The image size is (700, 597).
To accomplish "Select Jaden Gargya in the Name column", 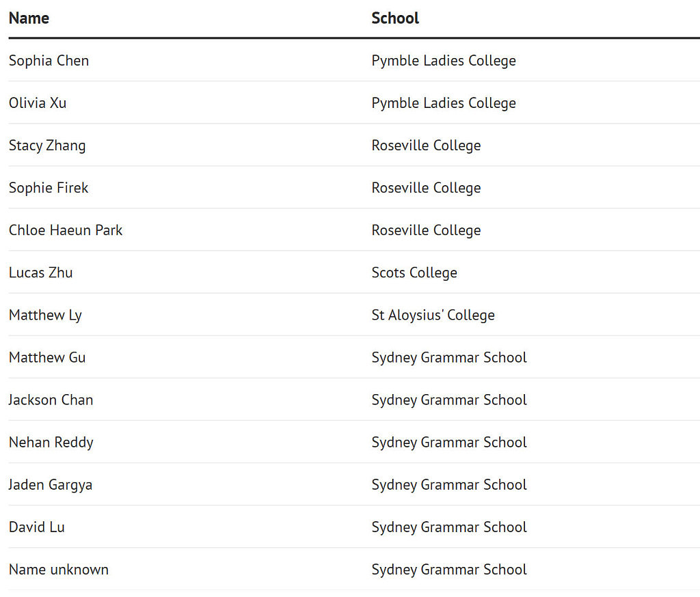I will [51, 484].
